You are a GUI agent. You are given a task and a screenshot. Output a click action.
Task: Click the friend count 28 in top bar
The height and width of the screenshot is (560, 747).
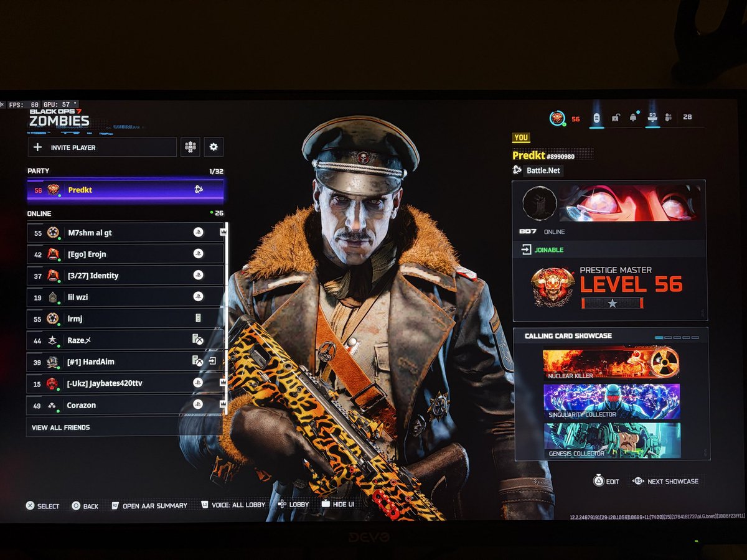coord(687,117)
